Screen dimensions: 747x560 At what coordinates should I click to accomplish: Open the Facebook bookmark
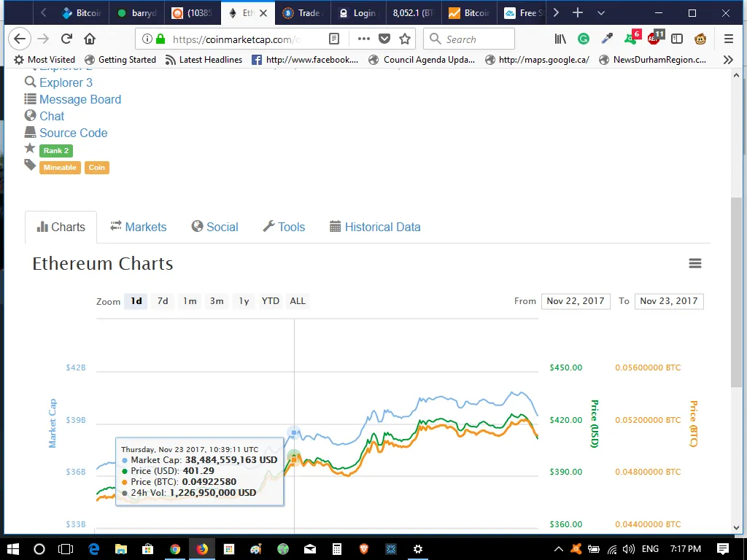point(305,60)
